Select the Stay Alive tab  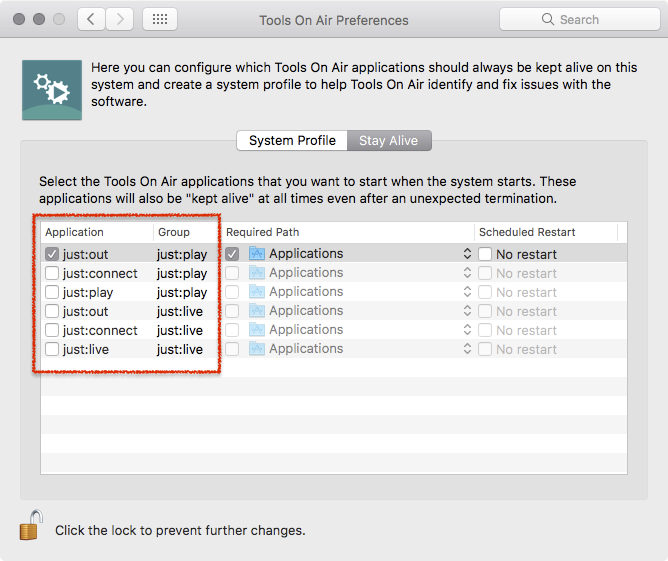coord(389,141)
